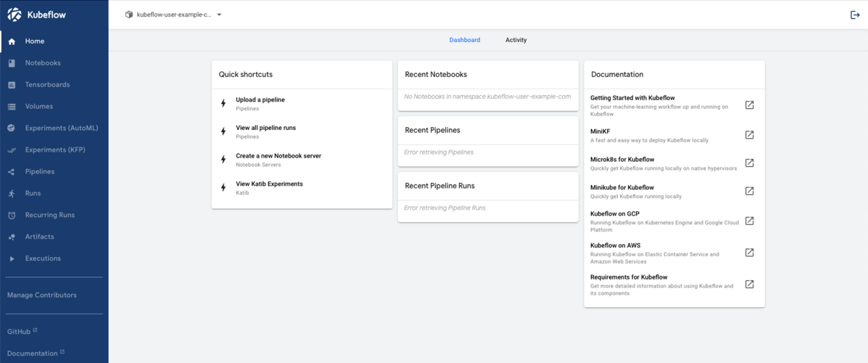Click 'Error retrieving Pipelines' message
This screenshot has height=363, width=868.
[x=439, y=152]
